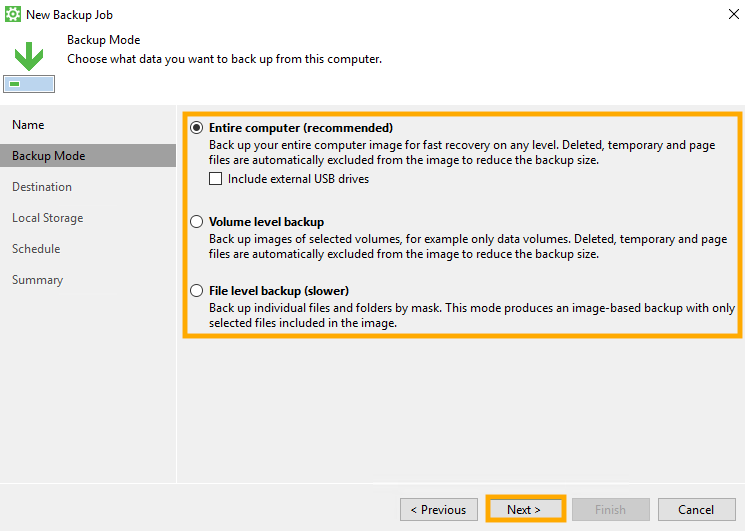This screenshot has height=531, width=745.
Task: Open the Summary step in sidebar
Action: pos(37,280)
